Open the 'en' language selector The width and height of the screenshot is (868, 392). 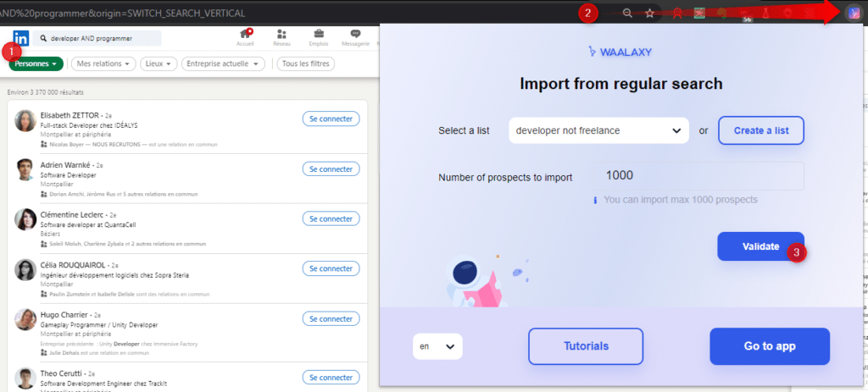437,346
